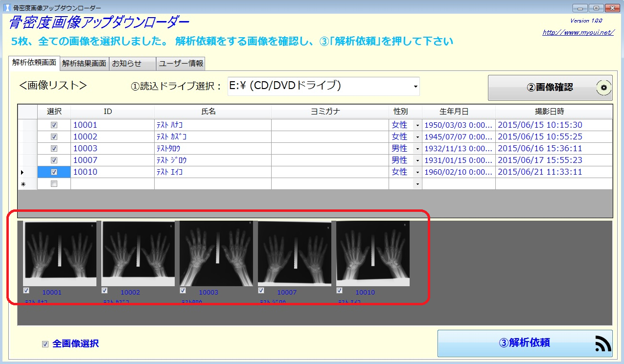Open the 読込ドライブ選択 drive dropdown
Screen dimensions: 624x364
[416, 87]
